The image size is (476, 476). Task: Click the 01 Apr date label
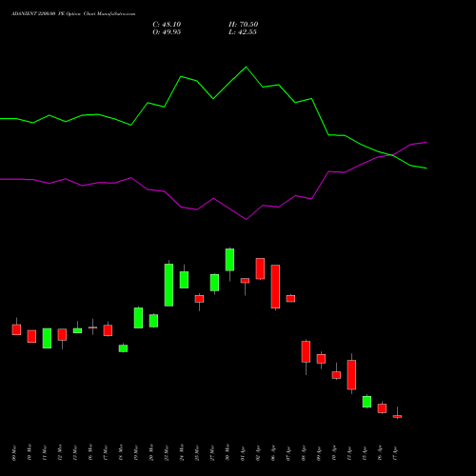pyautogui.click(x=243, y=453)
